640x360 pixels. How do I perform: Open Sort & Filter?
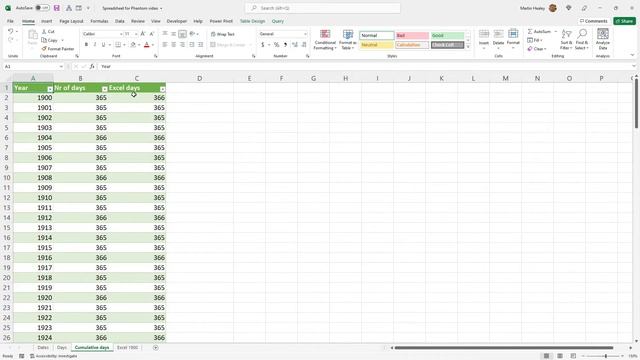click(x=566, y=40)
